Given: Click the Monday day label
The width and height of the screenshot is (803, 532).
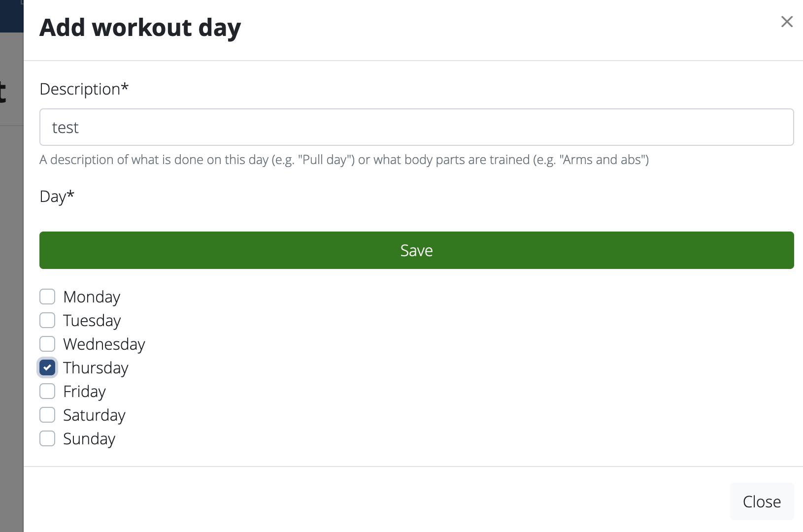Looking at the screenshot, I should click(91, 297).
